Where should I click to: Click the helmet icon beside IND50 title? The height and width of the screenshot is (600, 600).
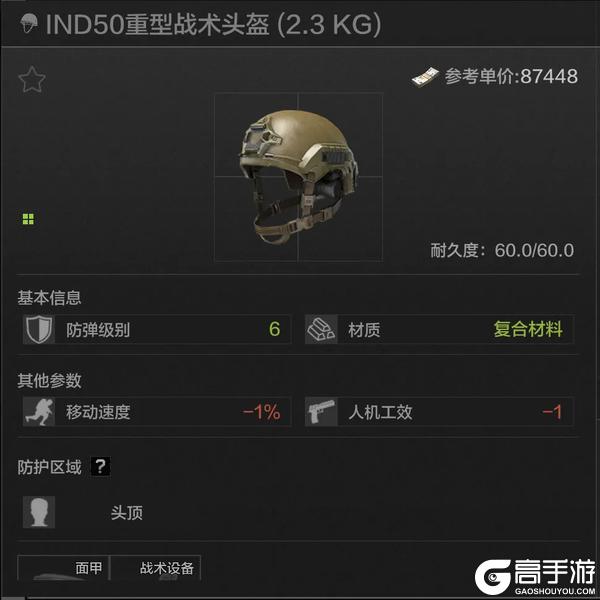29,23
